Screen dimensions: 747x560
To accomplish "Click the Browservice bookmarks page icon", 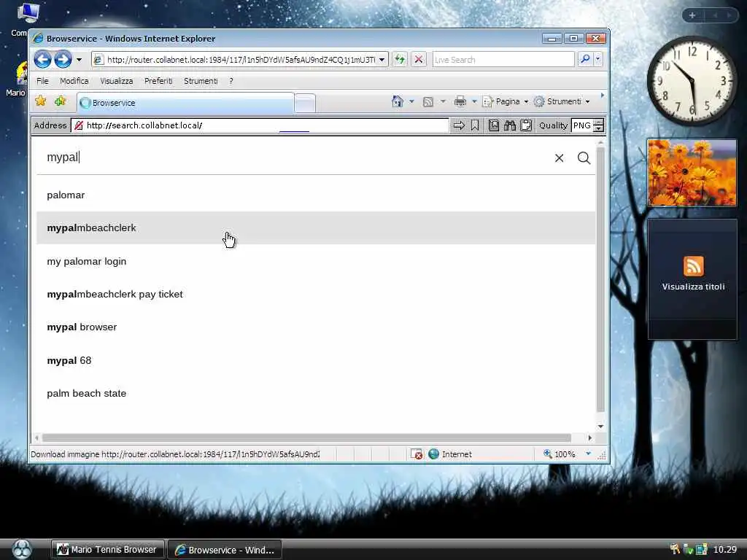I will (x=494, y=125).
